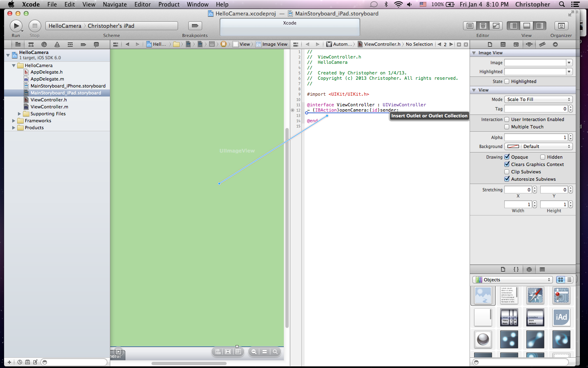588x368 pixels.
Task: Click the Stop button in toolbar
Action: point(35,26)
